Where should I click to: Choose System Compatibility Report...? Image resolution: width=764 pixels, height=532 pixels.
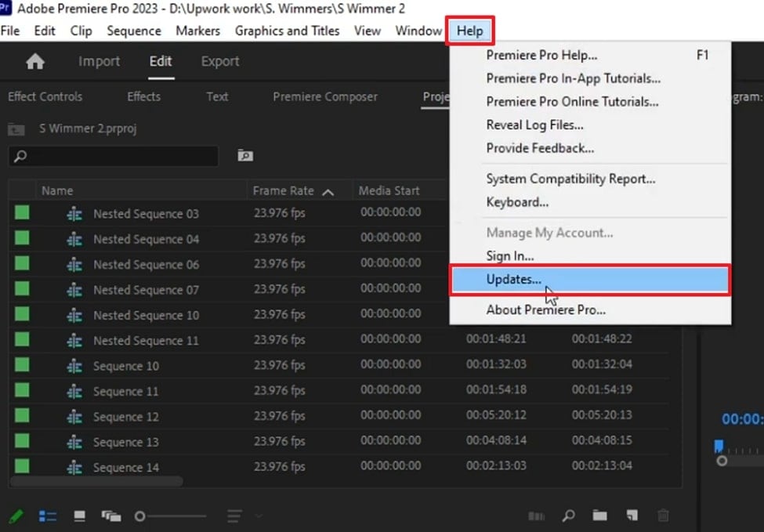589,179
